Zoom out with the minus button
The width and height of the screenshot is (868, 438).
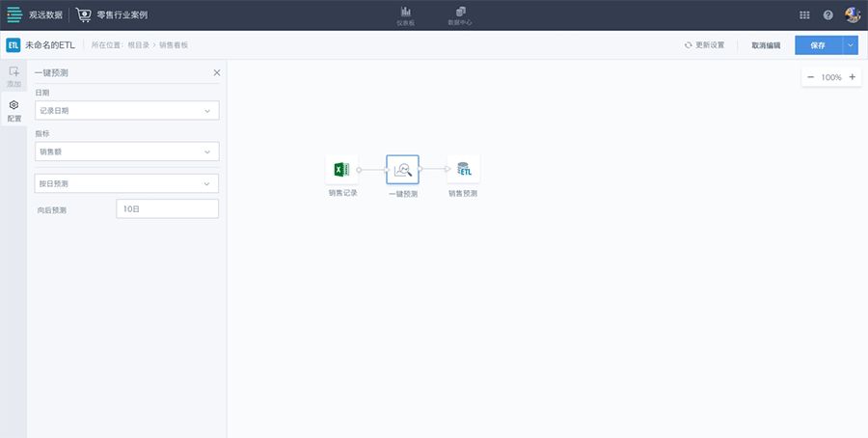[x=810, y=77]
